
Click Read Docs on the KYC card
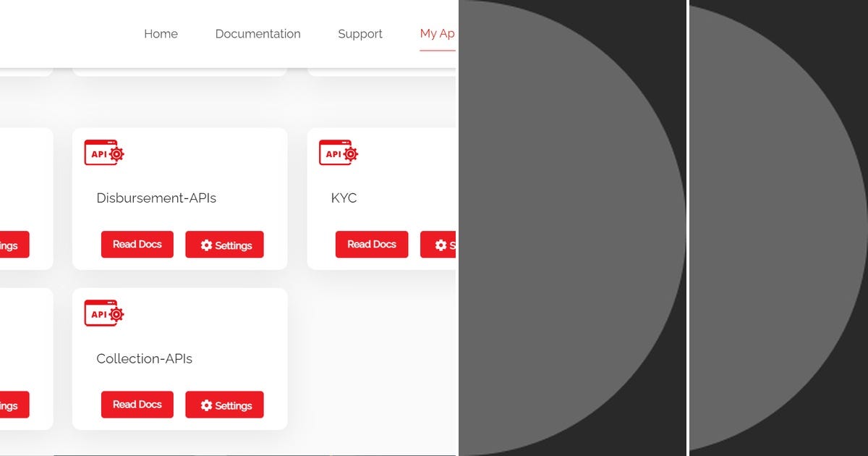372,245
